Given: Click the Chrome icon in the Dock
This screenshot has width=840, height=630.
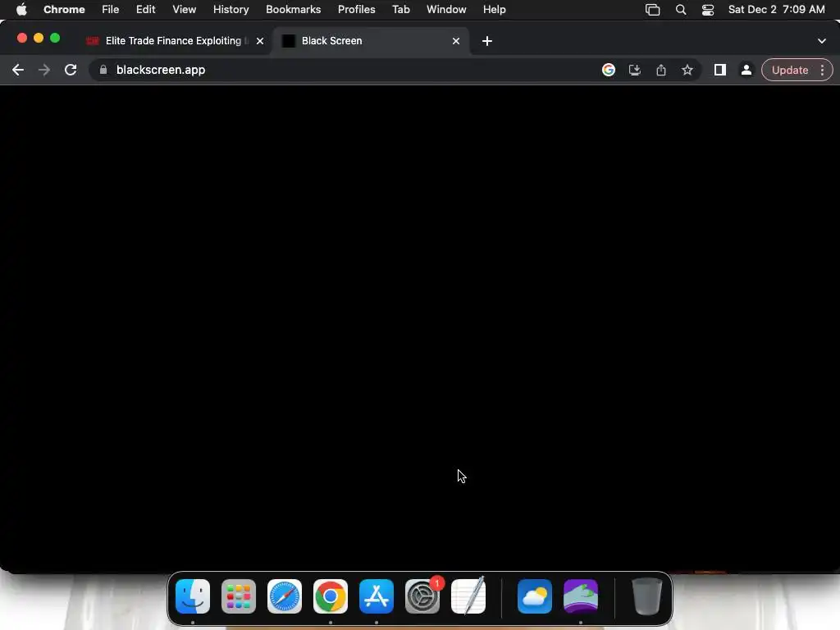Looking at the screenshot, I should click(331, 596).
